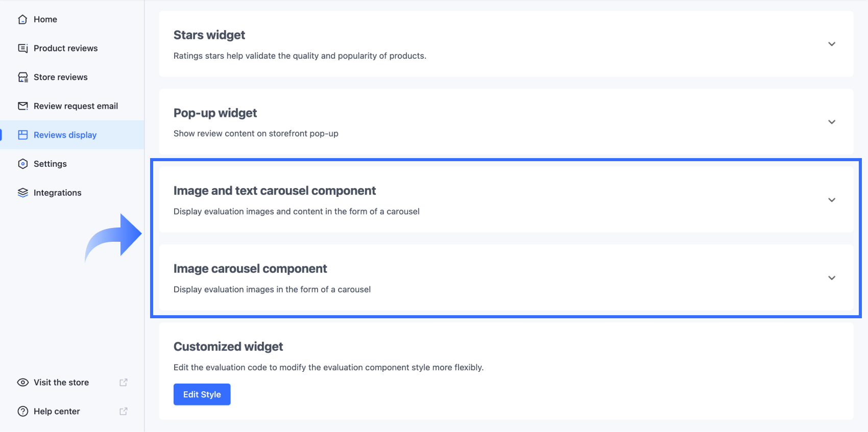Click the Help center question mark icon
The image size is (868, 432).
point(22,412)
